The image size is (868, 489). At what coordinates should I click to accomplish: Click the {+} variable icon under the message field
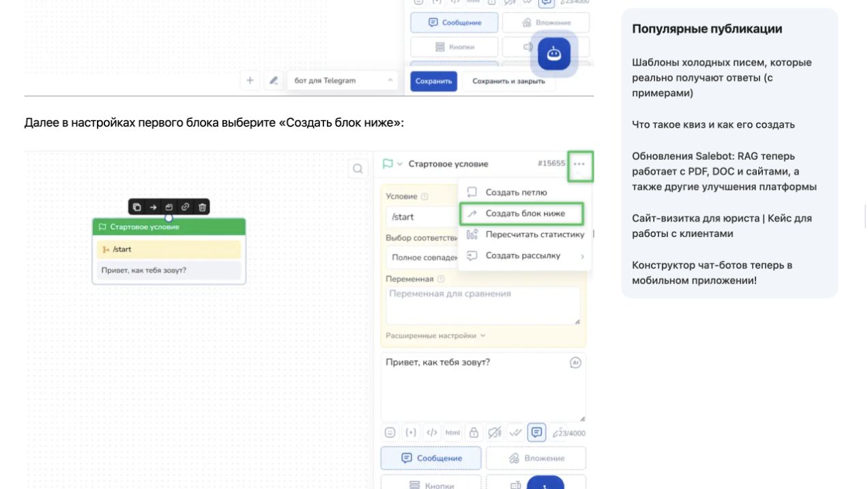pos(411,432)
